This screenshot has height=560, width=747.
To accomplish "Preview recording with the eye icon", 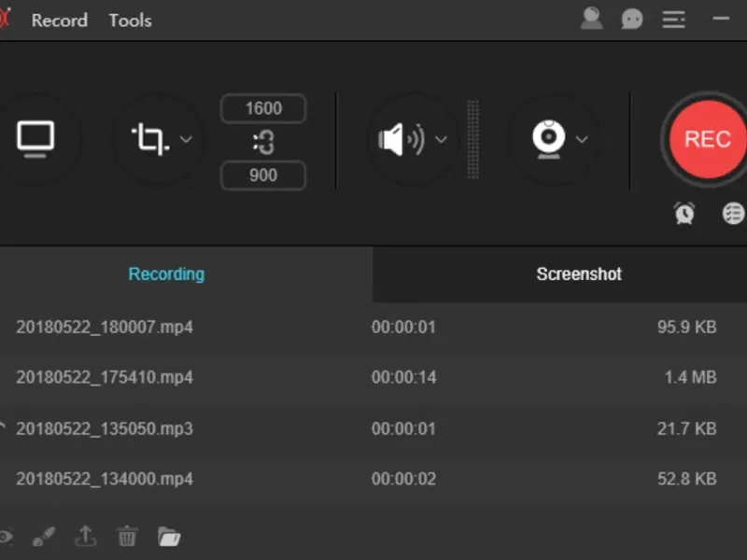I will tap(5, 537).
